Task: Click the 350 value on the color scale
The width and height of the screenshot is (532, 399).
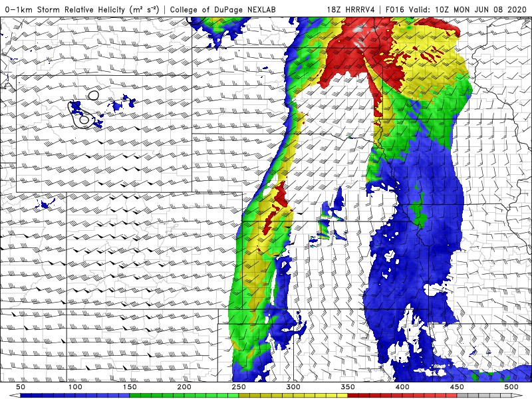Action: tap(348, 387)
